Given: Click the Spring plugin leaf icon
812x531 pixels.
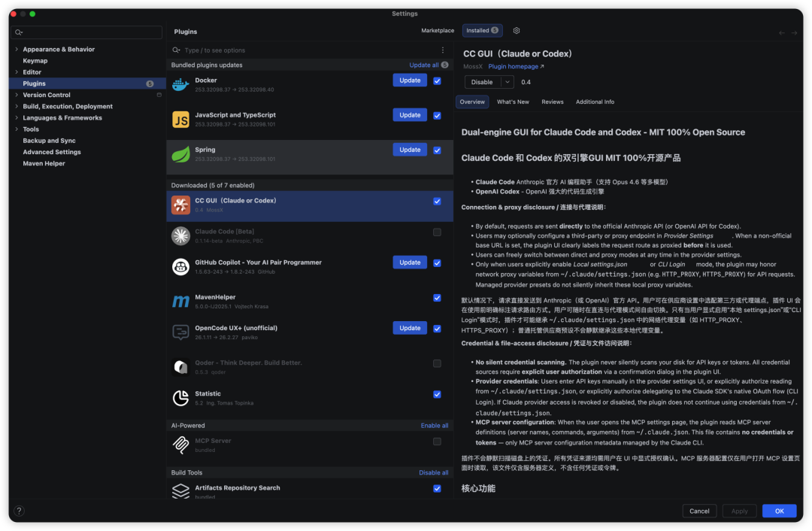Looking at the screenshot, I should coord(180,154).
